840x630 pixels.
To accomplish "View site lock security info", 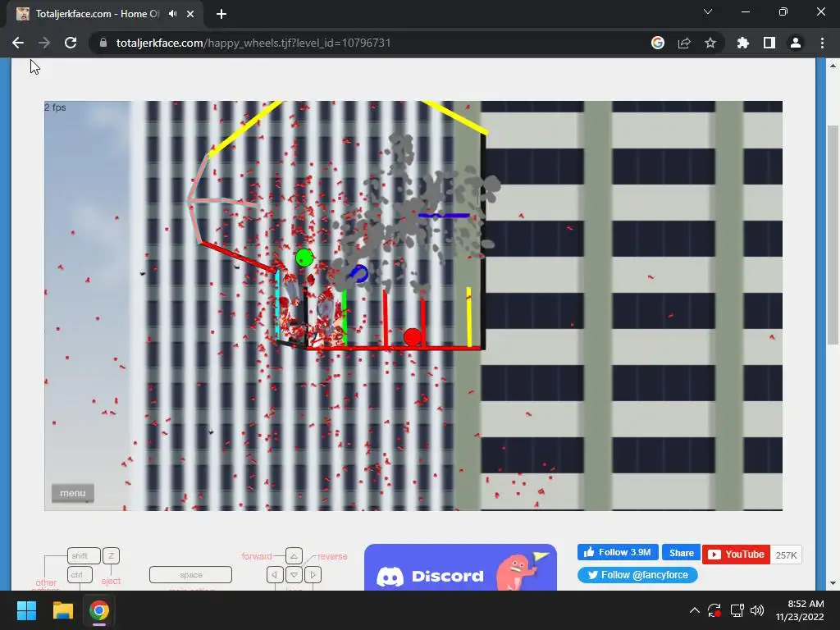I will coord(103,43).
